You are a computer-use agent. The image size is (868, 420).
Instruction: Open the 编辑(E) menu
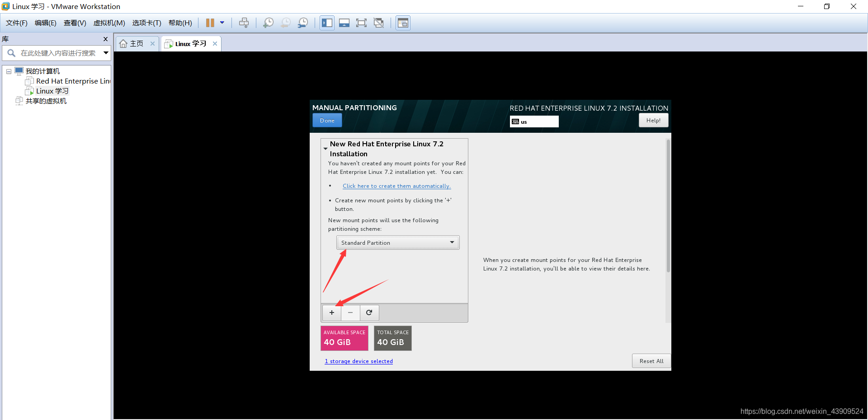click(x=46, y=23)
